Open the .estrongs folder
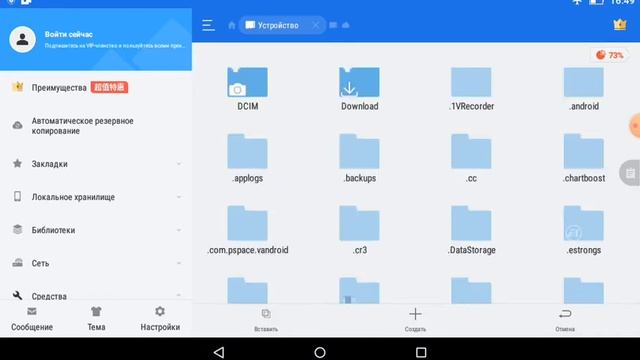This screenshot has width=640, height=360. tap(584, 231)
